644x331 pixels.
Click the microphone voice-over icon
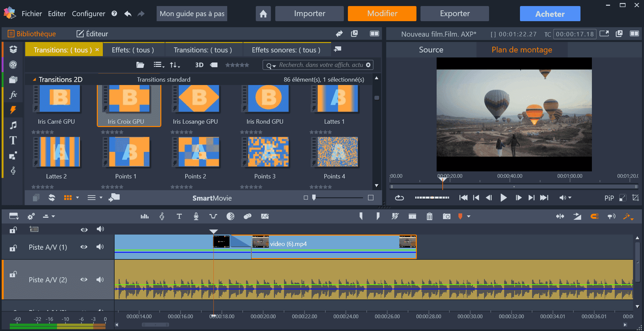pos(196,216)
